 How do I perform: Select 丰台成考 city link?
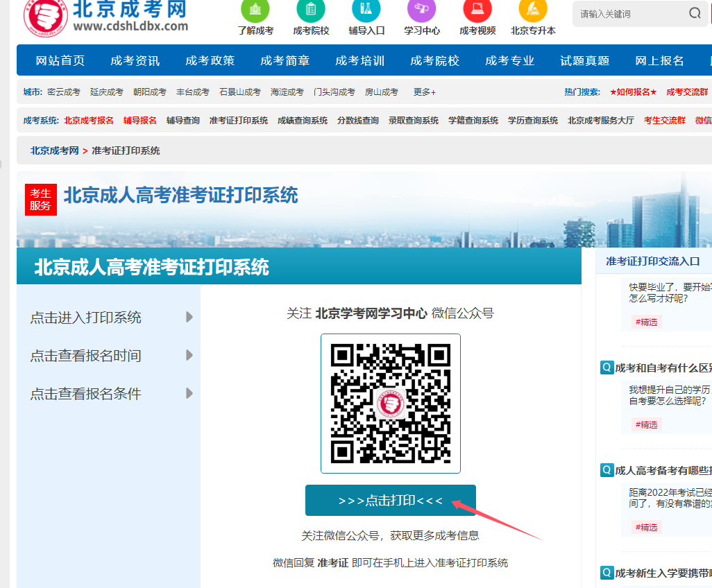(193, 92)
